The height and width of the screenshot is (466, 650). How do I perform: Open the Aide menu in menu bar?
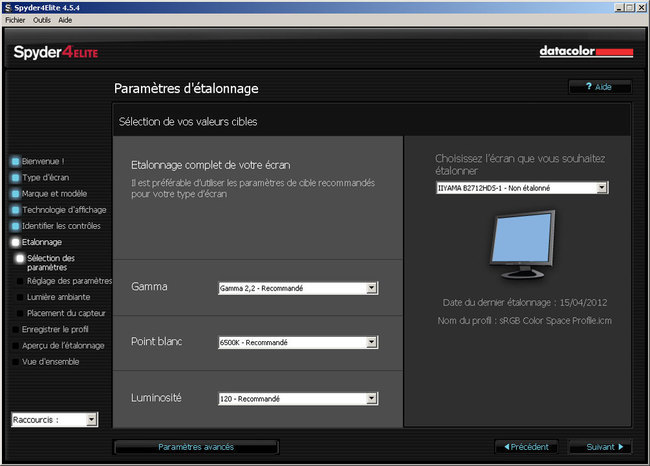click(x=65, y=20)
